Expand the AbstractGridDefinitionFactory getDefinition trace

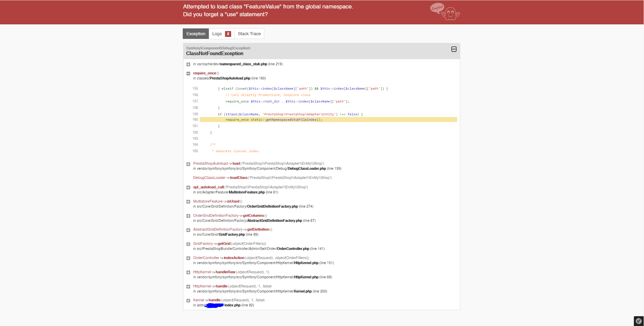[188, 230]
